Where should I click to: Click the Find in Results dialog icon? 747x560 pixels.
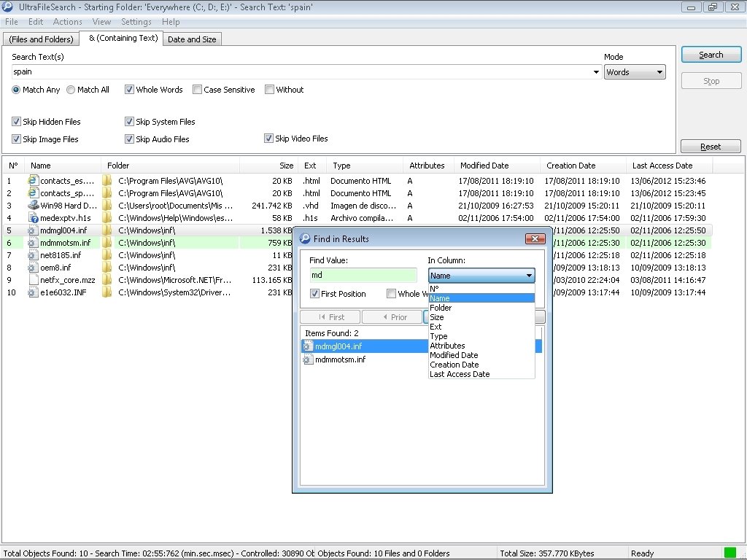click(304, 238)
